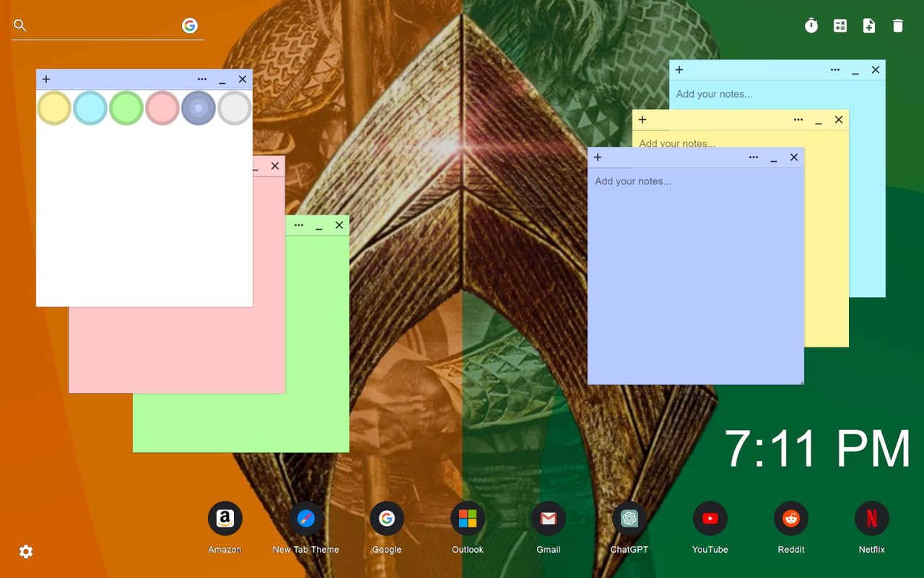Open options menu on the purple note
Viewport: 924px width, 578px height.
click(754, 158)
